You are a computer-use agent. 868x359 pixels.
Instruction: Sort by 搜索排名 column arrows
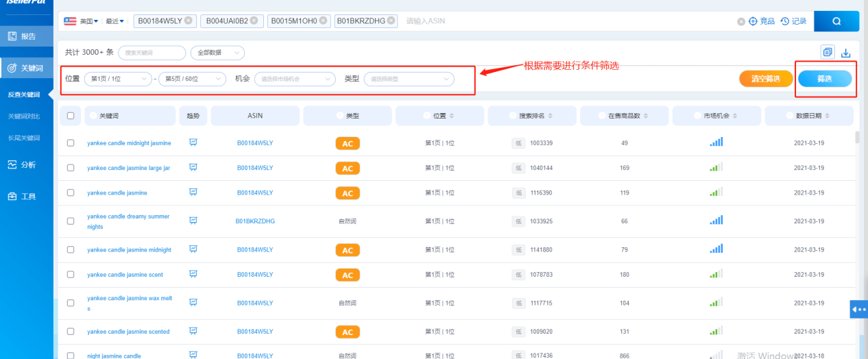550,116
